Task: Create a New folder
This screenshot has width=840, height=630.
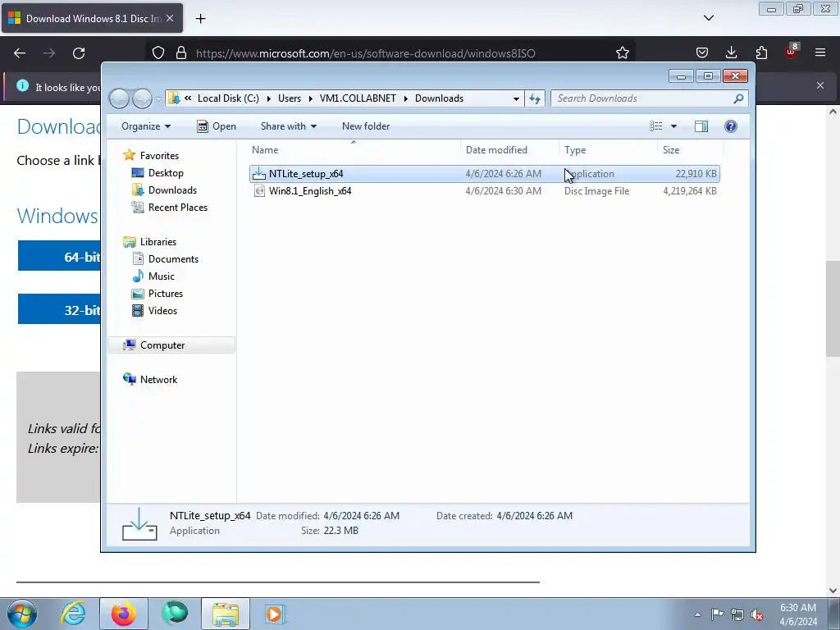Action: coord(366,126)
